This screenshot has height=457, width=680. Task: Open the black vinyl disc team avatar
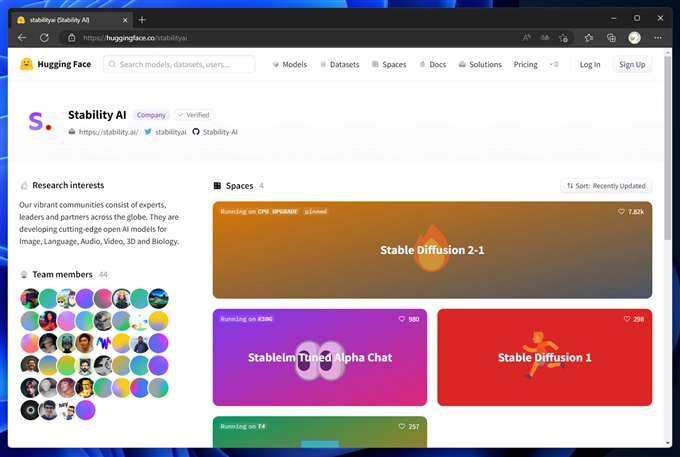click(30, 410)
